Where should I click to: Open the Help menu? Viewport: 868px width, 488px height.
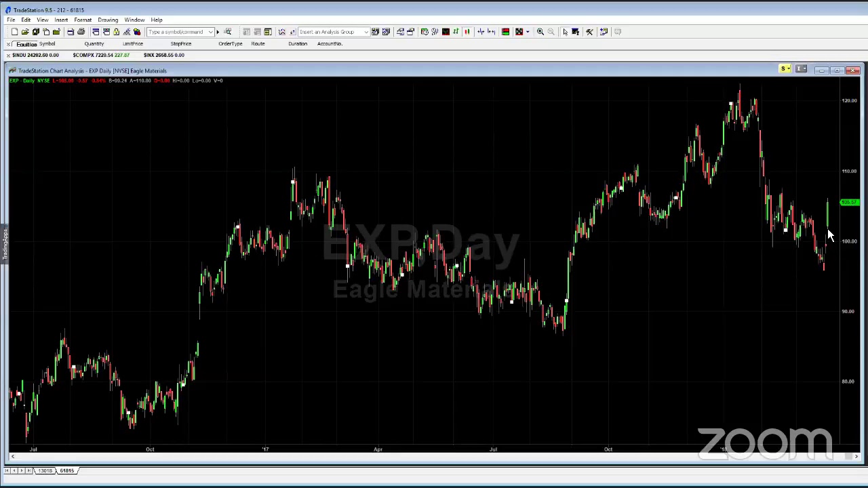(157, 20)
